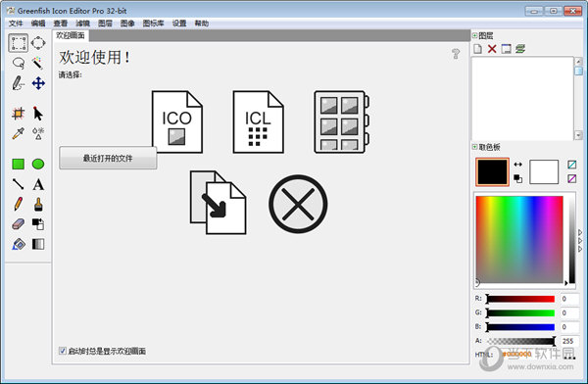This screenshot has width=588, height=384.
Task: Click the vertical brightness gradient bar
Action: click(x=572, y=239)
